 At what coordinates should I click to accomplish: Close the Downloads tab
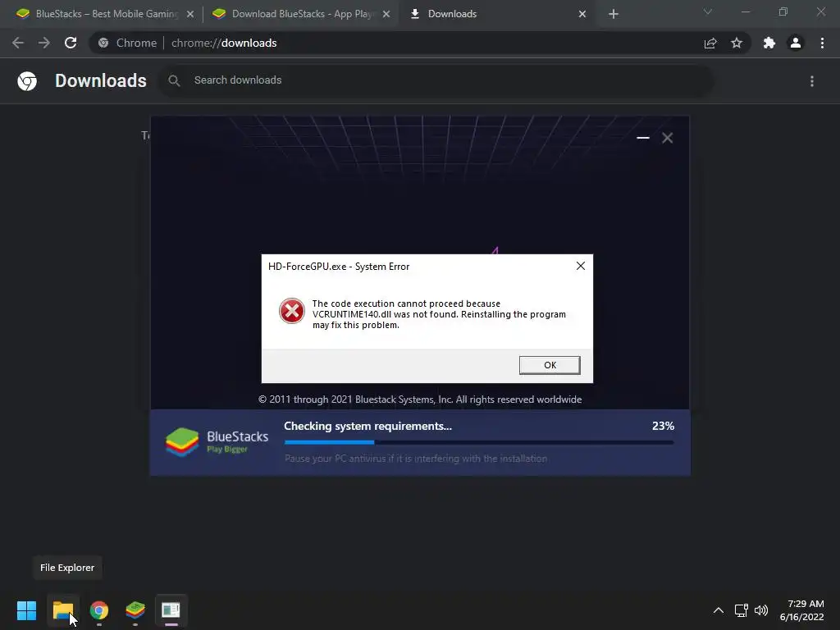coord(582,15)
